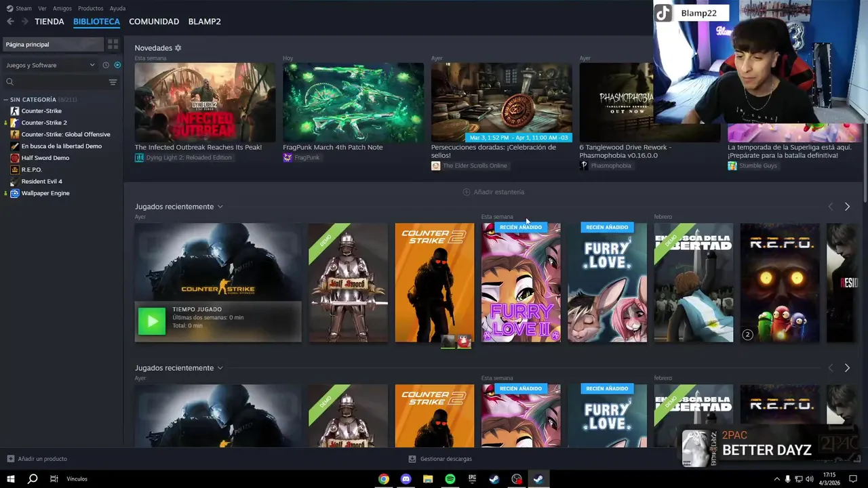This screenshot has height=488, width=868.
Task: Open Half Sword demo cover in first shelf
Action: (x=348, y=283)
